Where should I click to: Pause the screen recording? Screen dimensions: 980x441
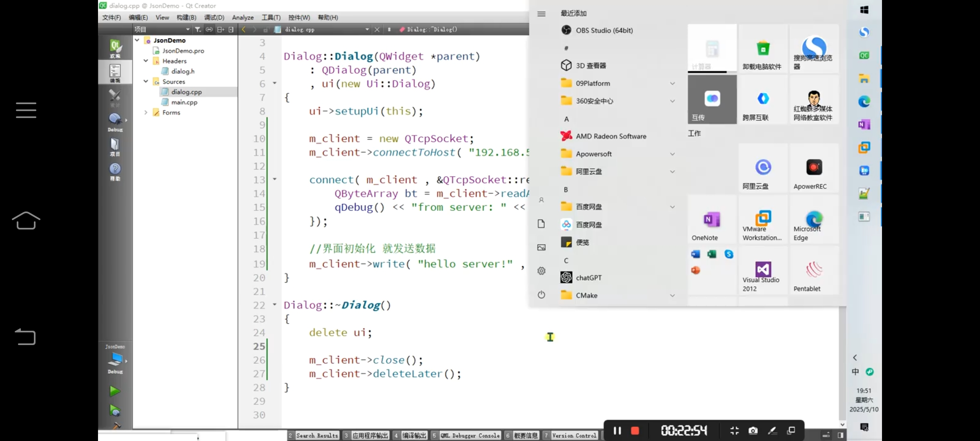coord(617,430)
